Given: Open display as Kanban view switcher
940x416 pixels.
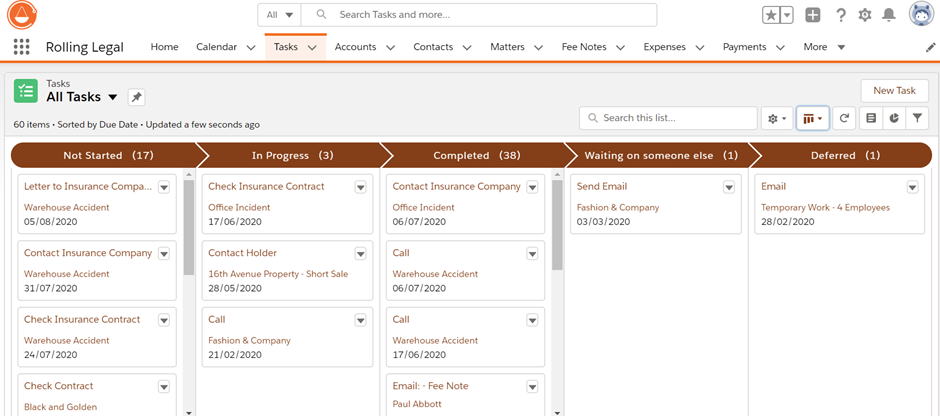Looking at the screenshot, I should [812, 119].
